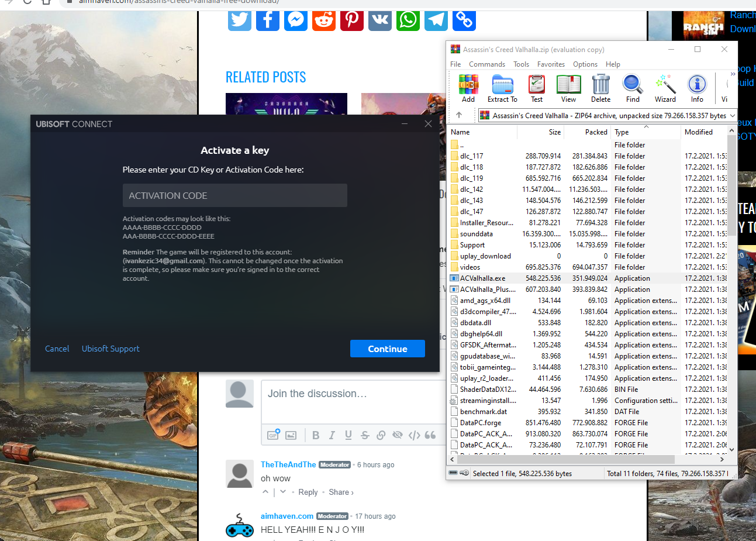Insert code tag in comment editor
The image size is (756, 541).
coord(414,435)
